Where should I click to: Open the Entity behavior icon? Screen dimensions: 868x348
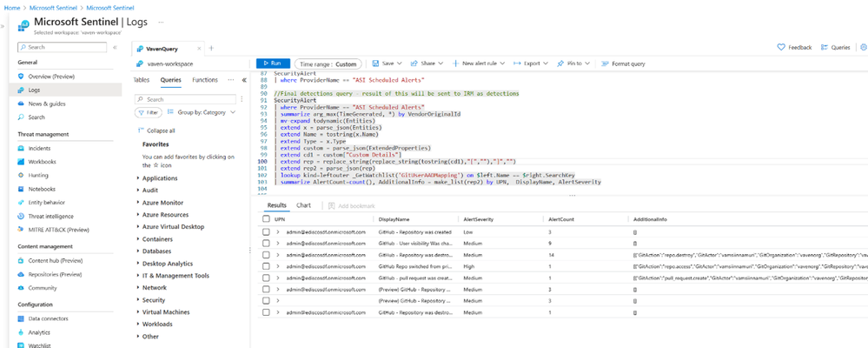tap(21, 203)
